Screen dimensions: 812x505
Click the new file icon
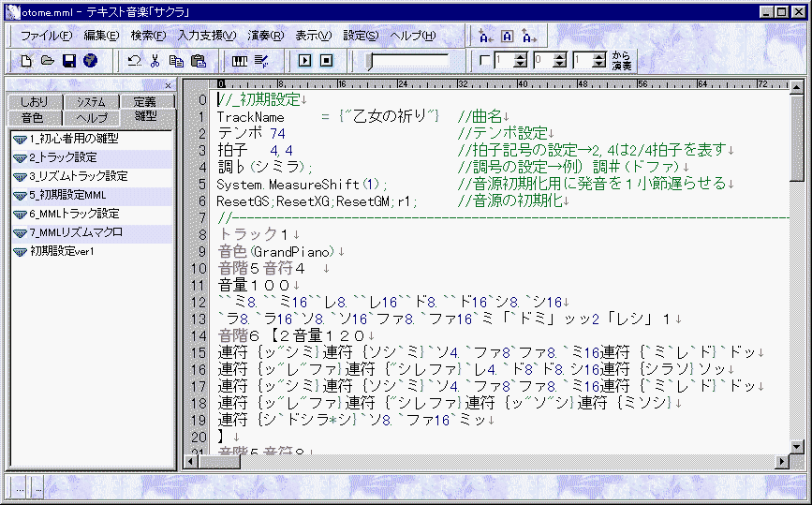click(x=27, y=61)
